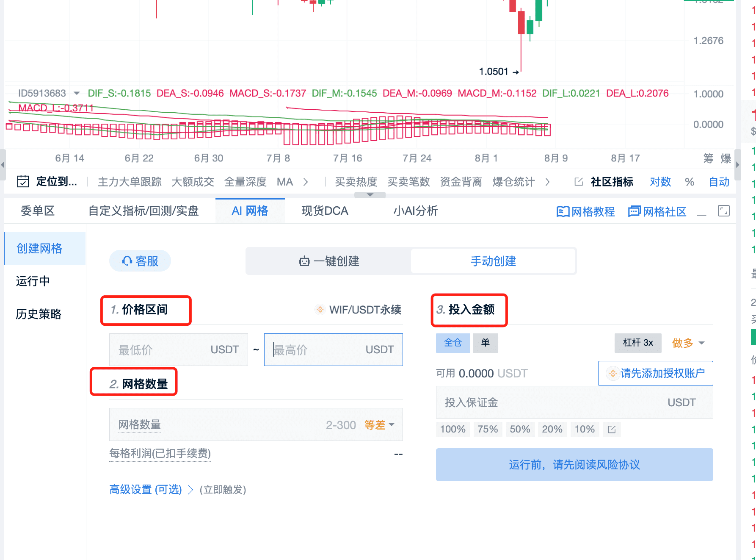Enable the MA indicator
Screen dimensions: 756x560
284,182
